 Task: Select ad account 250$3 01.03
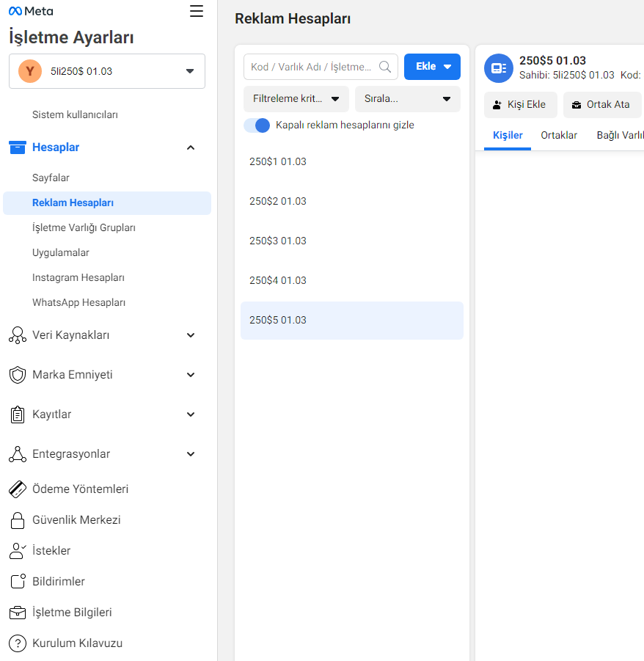click(352, 241)
